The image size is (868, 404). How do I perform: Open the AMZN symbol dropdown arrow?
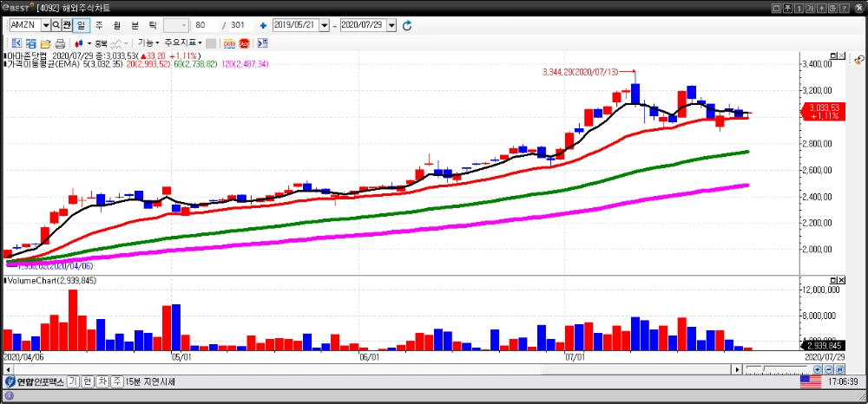[x=43, y=25]
